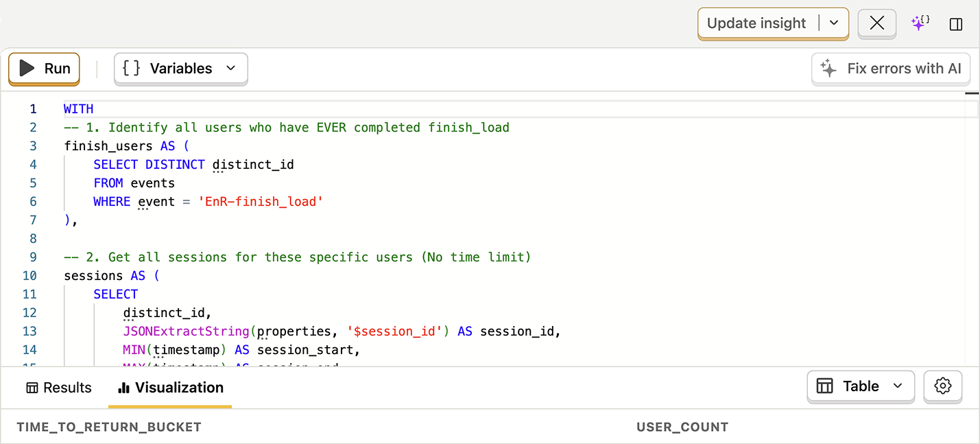
Task: Click Fix errors with AI
Action: [891, 69]
